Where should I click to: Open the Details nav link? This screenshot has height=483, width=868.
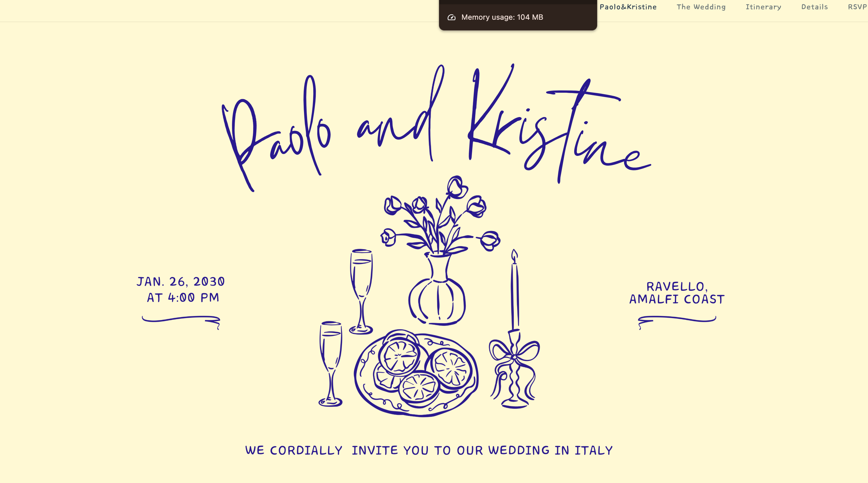[814, 7]
